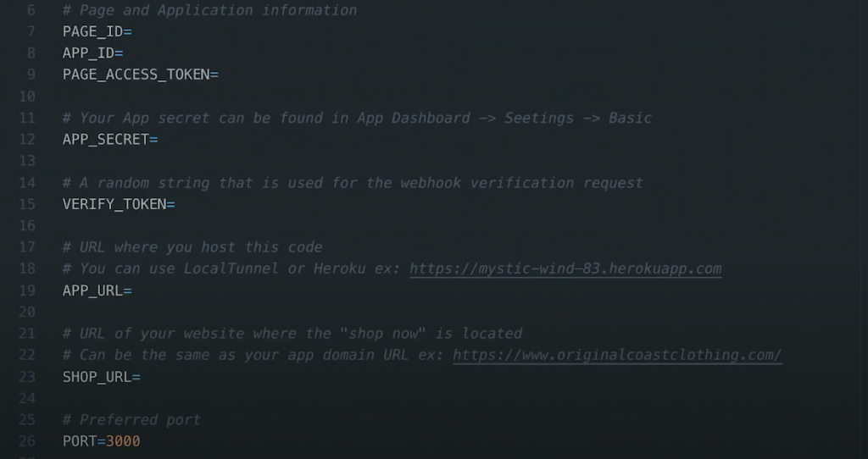Open the originalcoastclothing.com link
Viewport: 868px width, 459px height.
617,355
